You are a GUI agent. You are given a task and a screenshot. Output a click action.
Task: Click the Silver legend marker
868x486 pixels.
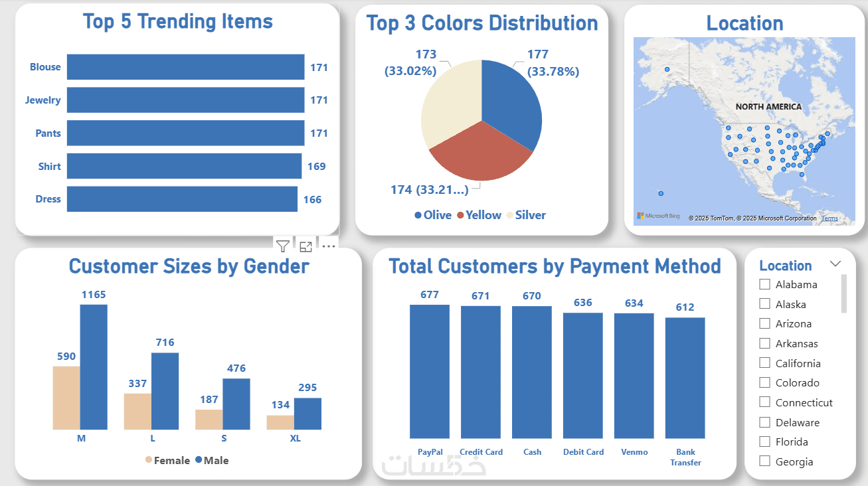(509, 215)
